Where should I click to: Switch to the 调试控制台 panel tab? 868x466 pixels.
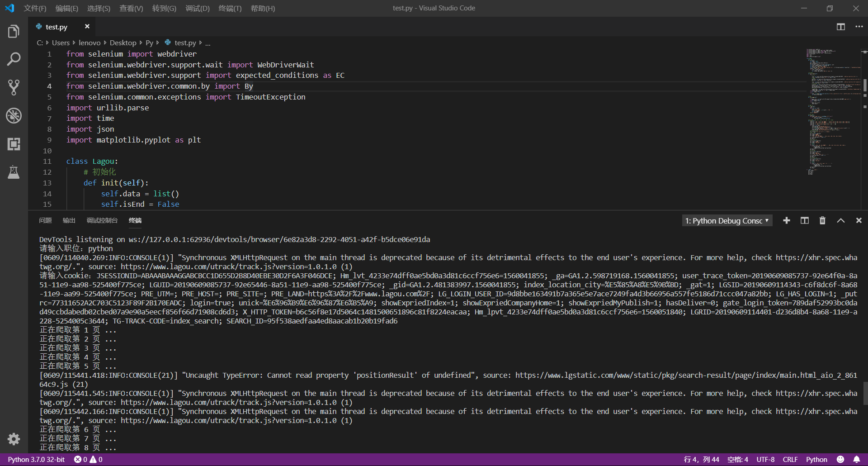point(102,220)
